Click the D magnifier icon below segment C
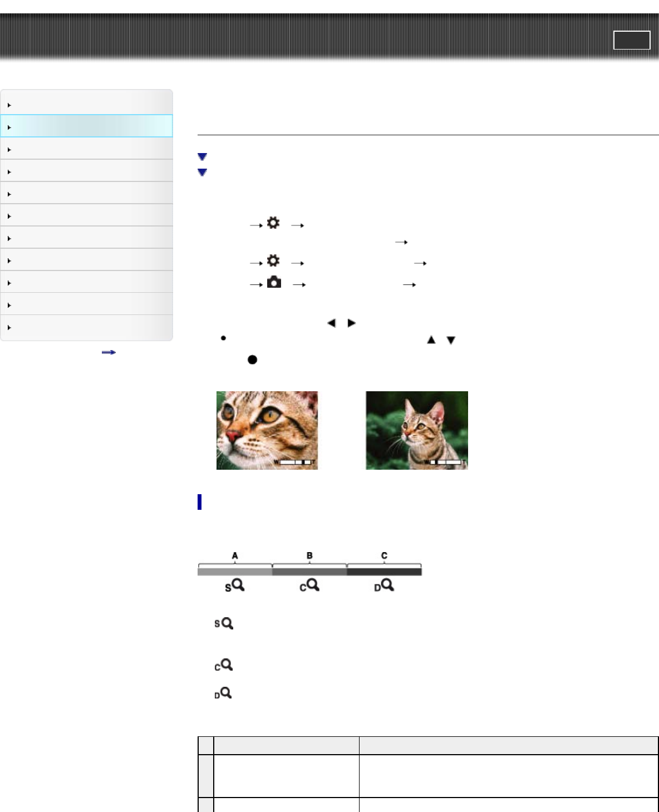The image size is (659, 812). point(384,585)
